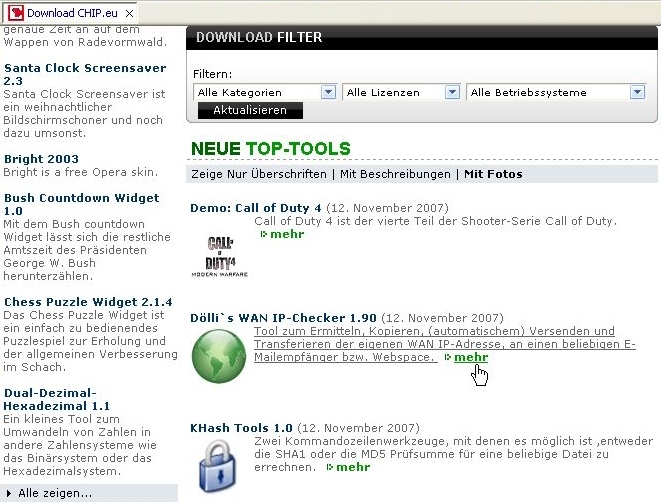Click mehr after the WAN IP-Checker description
This screenshot has height=504, width=661.
(x=471, y=357)
